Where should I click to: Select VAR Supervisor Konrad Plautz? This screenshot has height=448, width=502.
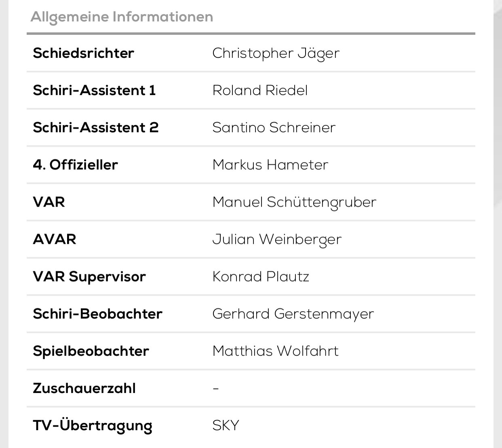[x=261, y=277]
